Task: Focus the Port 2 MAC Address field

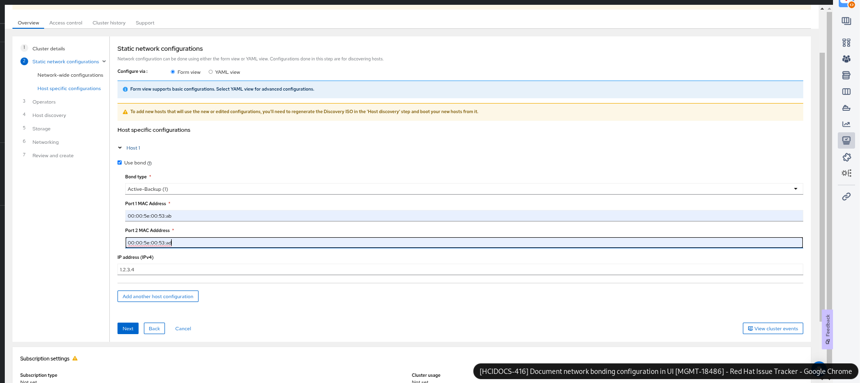Action: point(464,243)
